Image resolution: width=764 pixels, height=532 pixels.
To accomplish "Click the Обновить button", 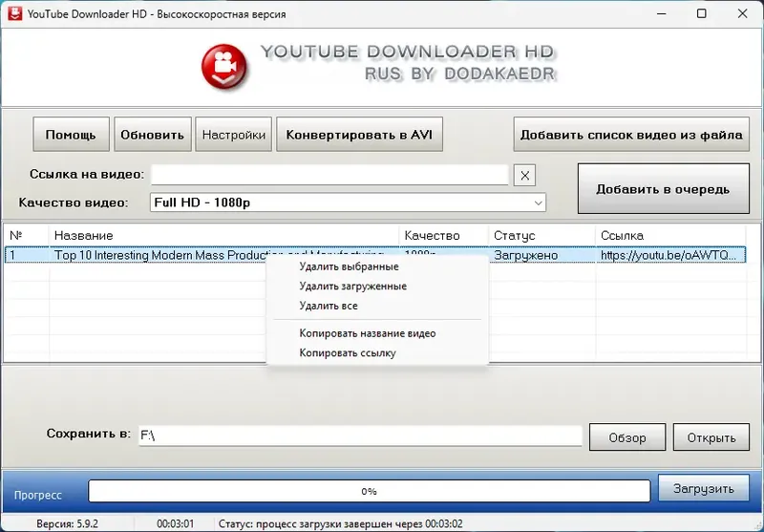I will tap(153, 135).
